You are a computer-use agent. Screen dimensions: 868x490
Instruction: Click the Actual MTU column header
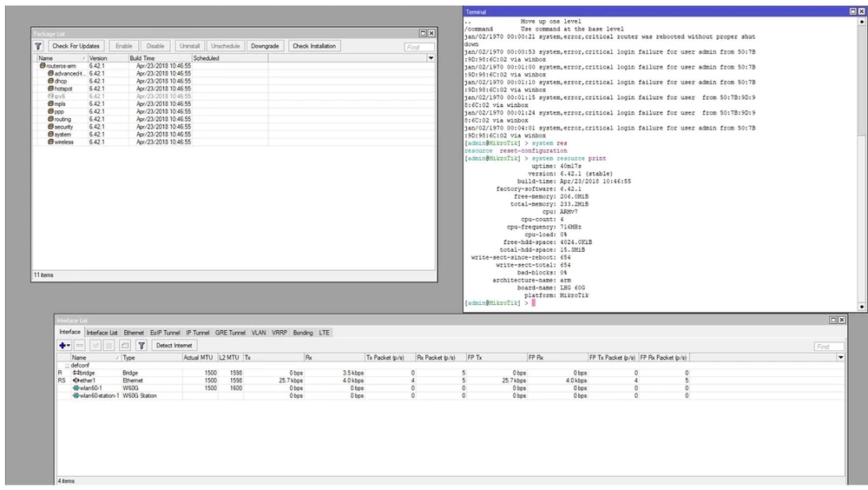(x=200, y=358)
